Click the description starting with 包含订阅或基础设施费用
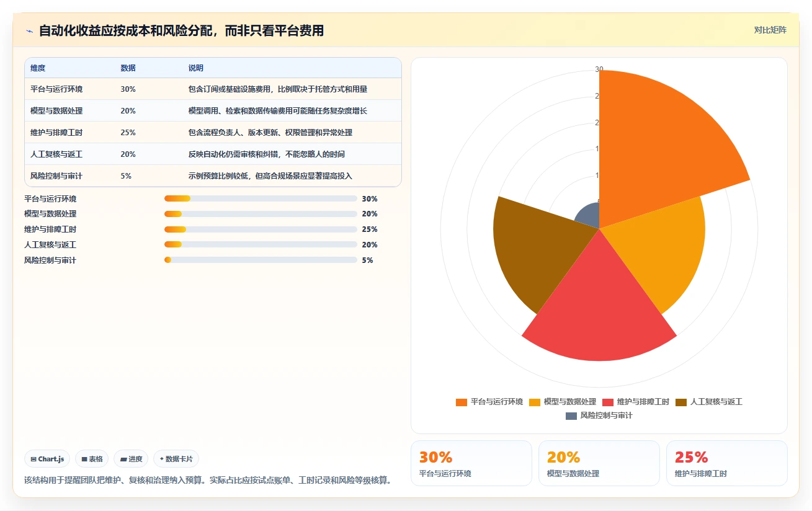Viewport: 812px width, 511px height. pos(278,89)
